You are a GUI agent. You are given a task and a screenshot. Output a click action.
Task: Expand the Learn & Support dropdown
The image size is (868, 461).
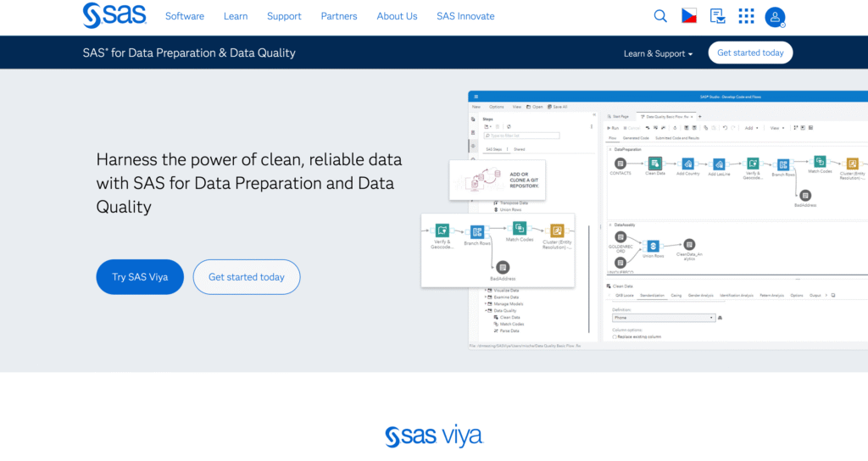[x=658, y=53]
